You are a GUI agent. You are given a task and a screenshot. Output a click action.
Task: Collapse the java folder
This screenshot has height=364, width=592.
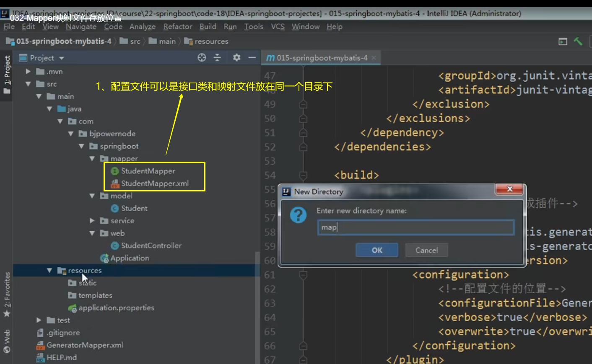click(x=49, y=109)
